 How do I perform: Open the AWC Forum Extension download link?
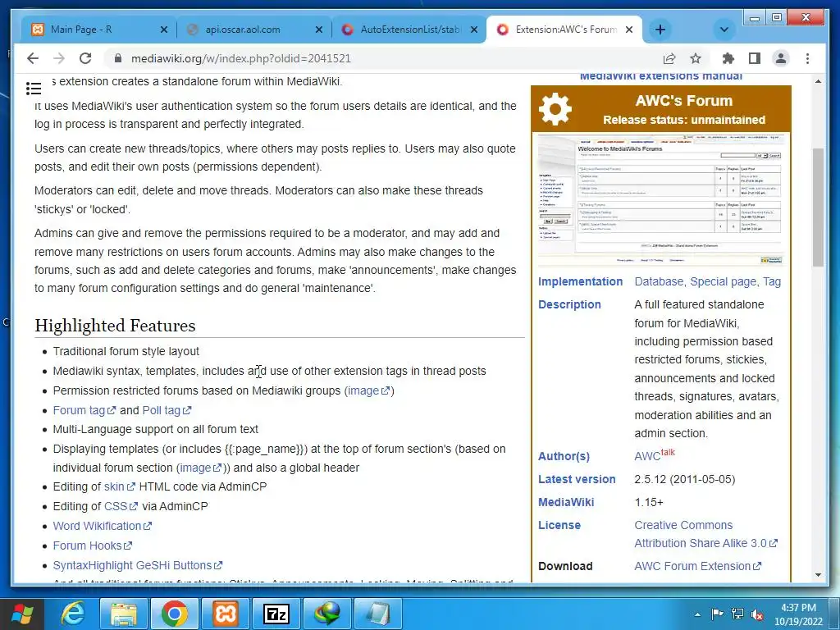[x=697, y=566]
